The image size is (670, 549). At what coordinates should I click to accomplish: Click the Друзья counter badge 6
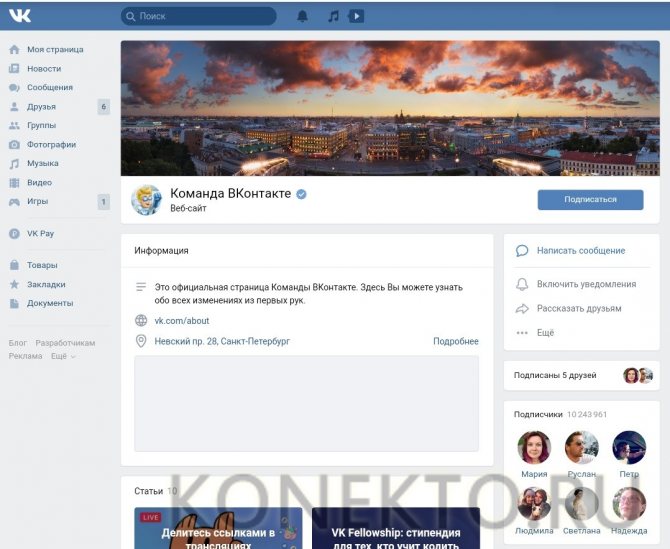[103, 106]
